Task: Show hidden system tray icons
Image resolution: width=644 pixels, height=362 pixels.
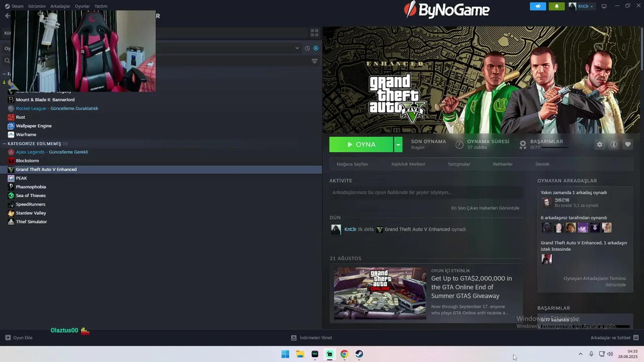Action: coord(580,354)
